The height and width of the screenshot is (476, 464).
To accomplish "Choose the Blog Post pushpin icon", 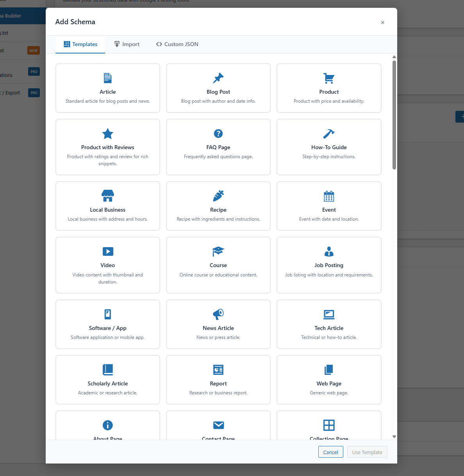I will click(x=218, y=78).
